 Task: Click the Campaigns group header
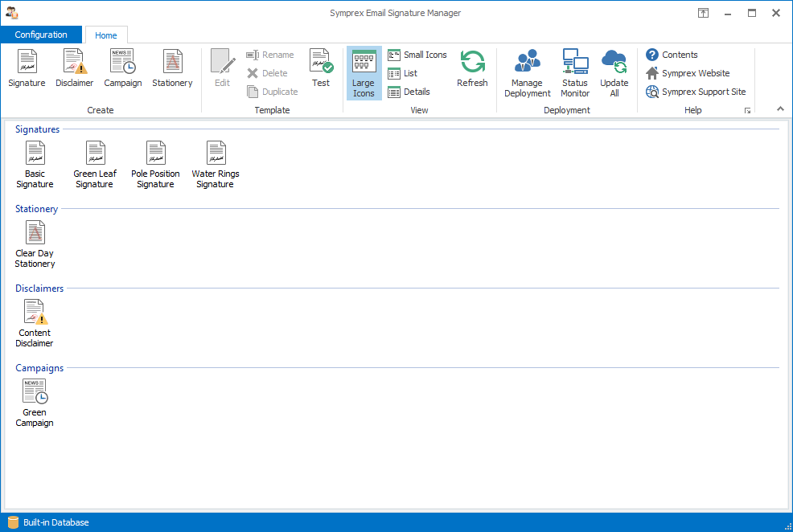tap(39, 368)
